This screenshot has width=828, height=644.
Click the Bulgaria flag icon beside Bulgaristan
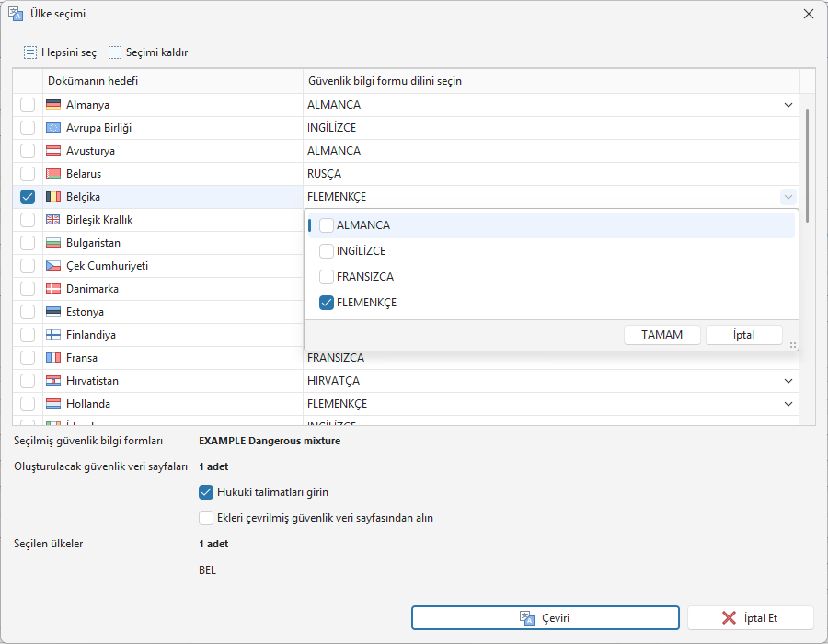[x=53, y=243]
